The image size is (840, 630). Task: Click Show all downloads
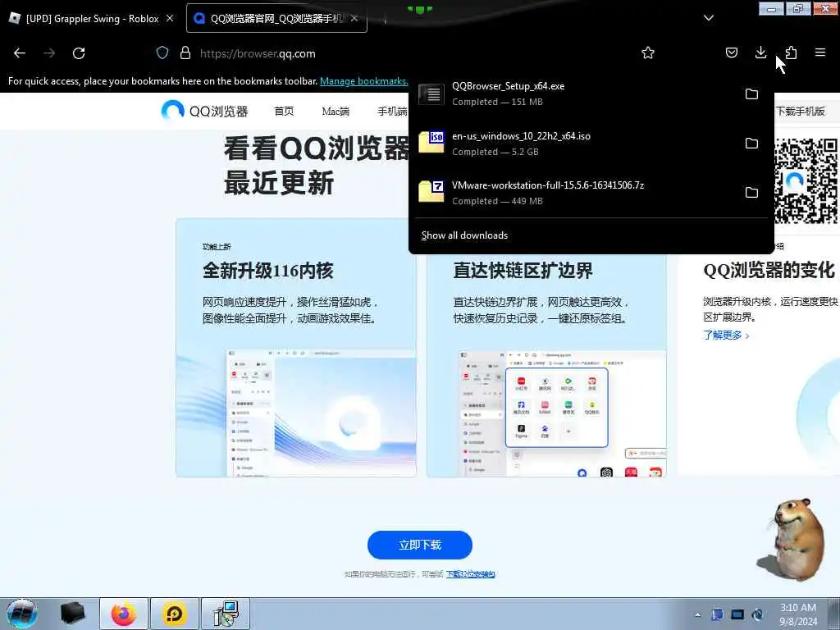click(x=464, y=235)
